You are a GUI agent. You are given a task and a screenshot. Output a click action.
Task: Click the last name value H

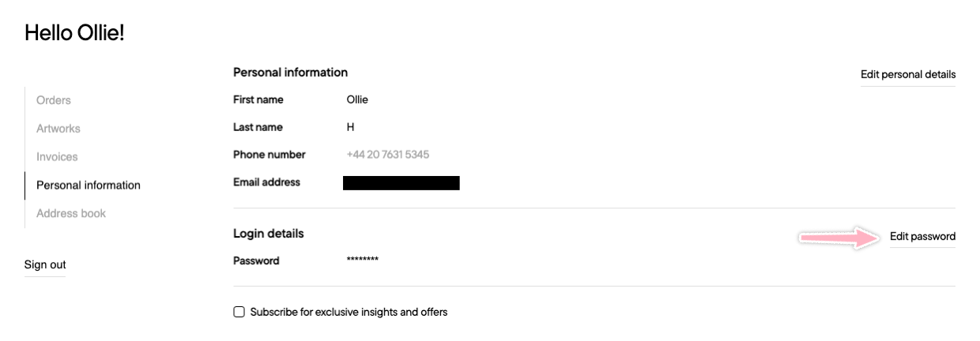[x=351, y=127]
